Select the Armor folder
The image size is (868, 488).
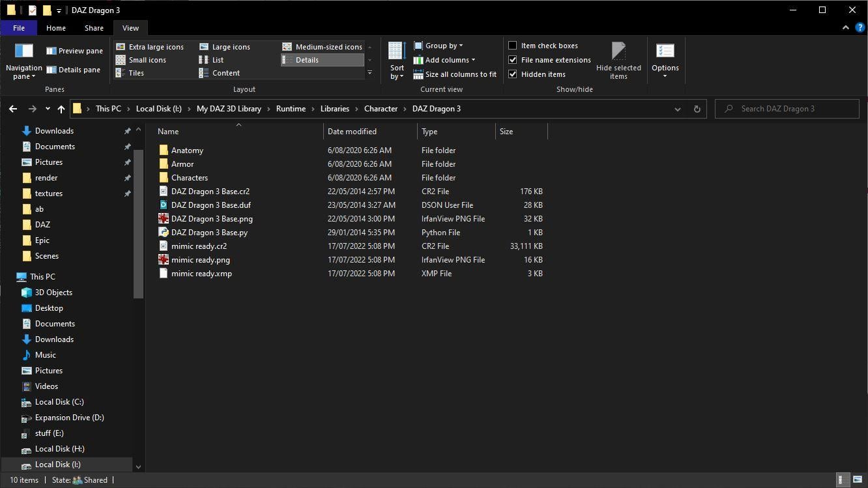(x=182, y=164)
